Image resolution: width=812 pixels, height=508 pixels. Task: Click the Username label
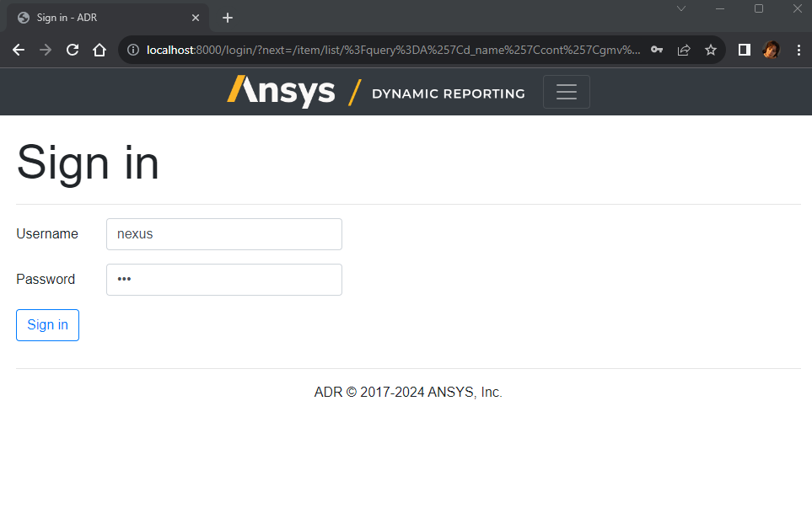pos(47,234)
